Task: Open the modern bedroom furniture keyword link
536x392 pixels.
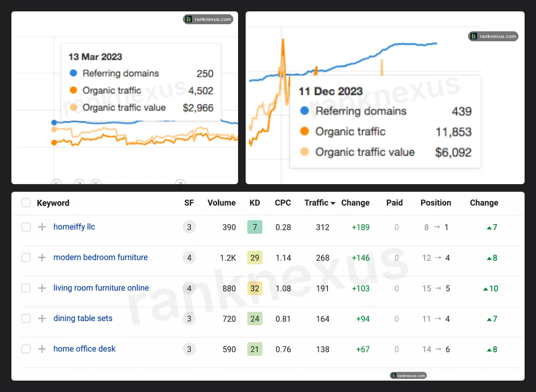Action: [x=101, y=257]
